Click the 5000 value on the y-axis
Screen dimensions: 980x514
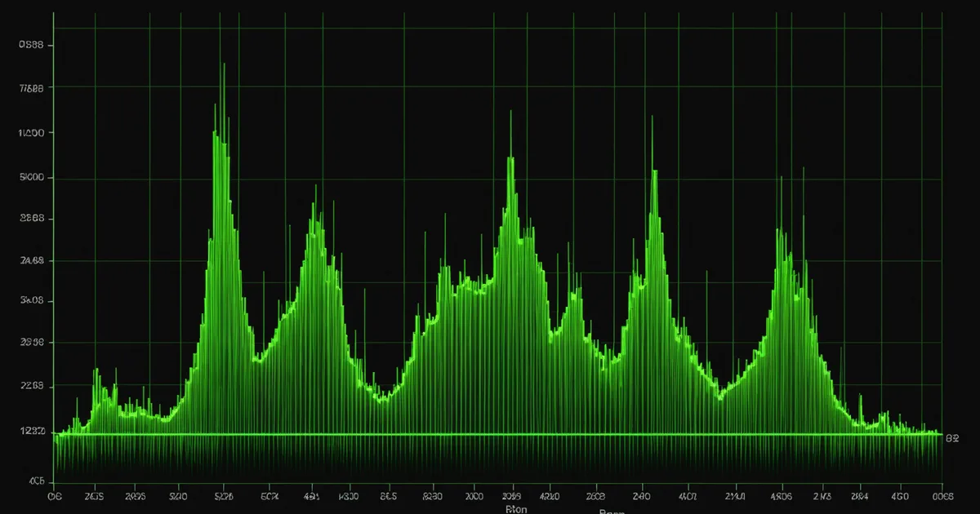[x=31, y=177]
